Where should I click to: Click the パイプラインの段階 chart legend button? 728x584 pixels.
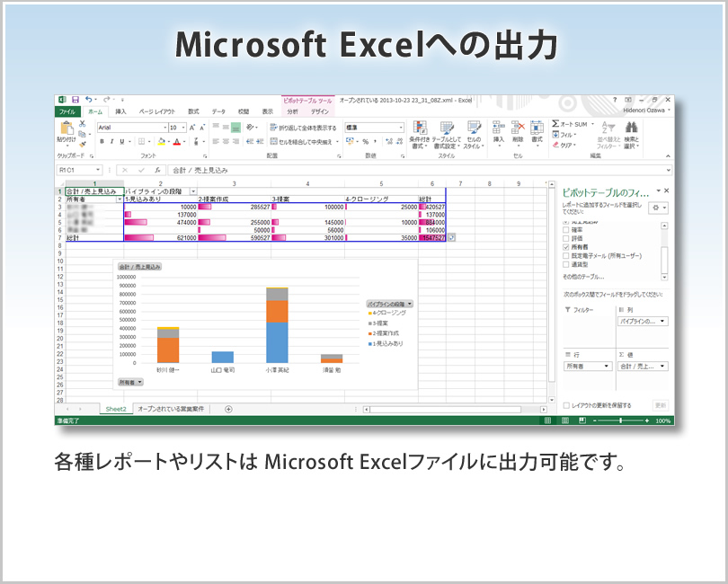(x=389, y=304)
